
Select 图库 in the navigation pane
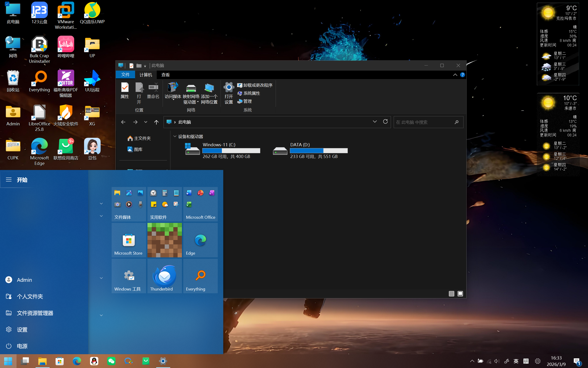pyautogui.click(x=135, y=149)
